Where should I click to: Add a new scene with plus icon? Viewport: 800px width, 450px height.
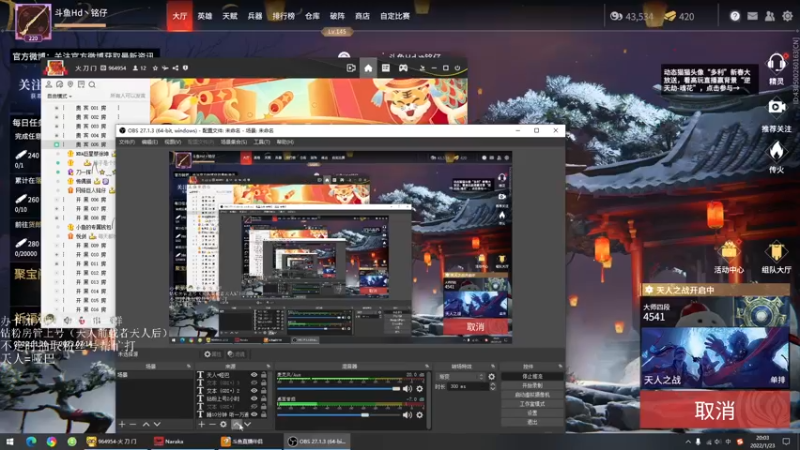click(x=122, y=424)
